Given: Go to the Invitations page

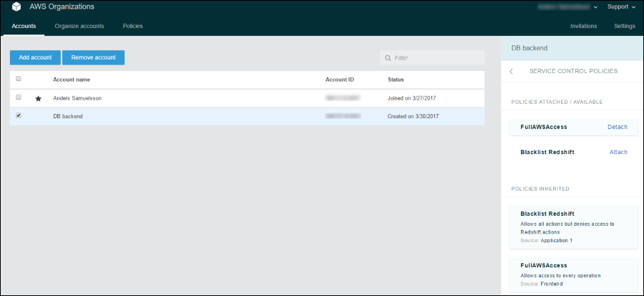Looking at the screenshot, I should (x=584, y=26).
